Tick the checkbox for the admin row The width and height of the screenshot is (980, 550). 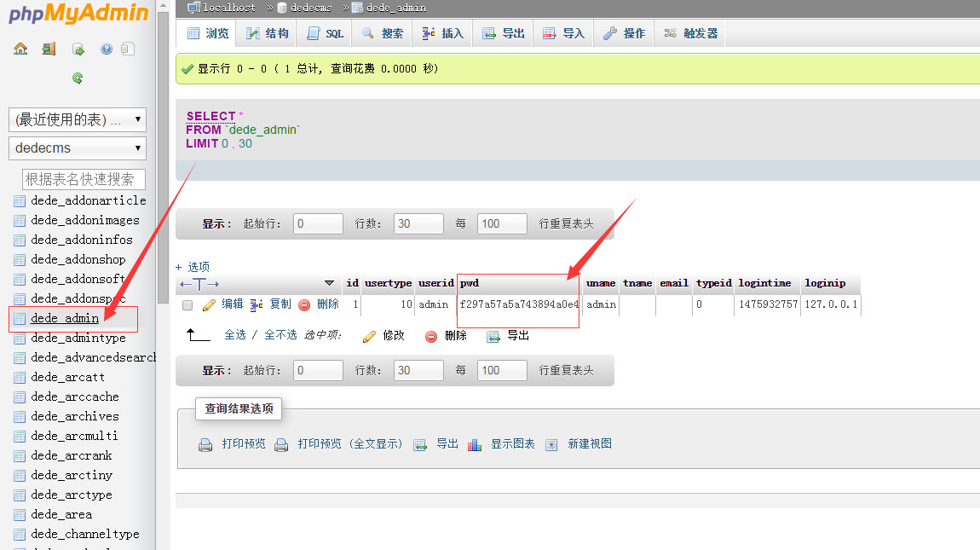coord(187,305)
